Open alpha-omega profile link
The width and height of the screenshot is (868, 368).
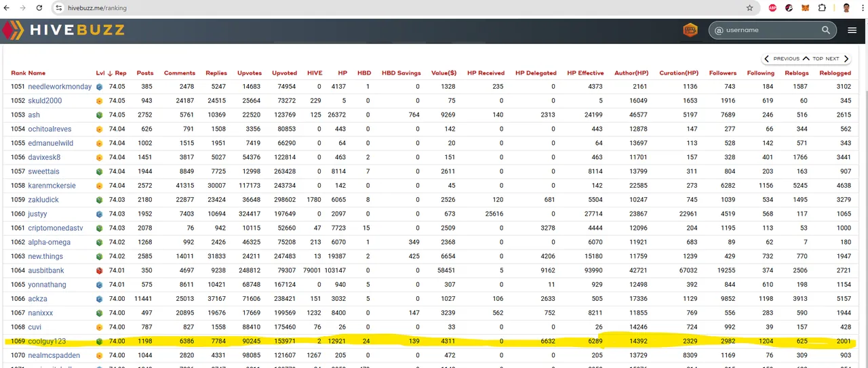click(50, 242)
